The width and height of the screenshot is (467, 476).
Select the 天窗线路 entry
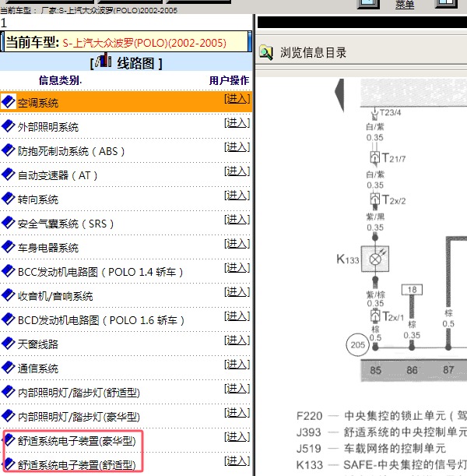[38, 344]
